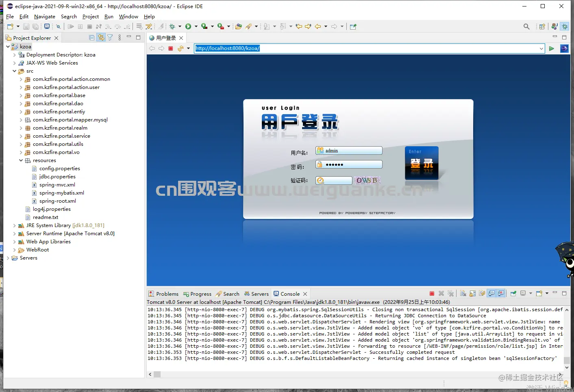Image resolution: width=574 pixels, height=392 pixels.
Task: Click the browser Refresh icon
Action: click(180, 48)
